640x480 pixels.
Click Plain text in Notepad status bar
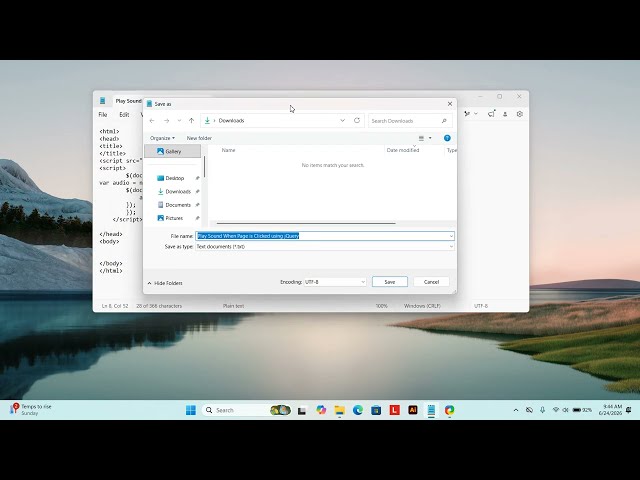233,306
